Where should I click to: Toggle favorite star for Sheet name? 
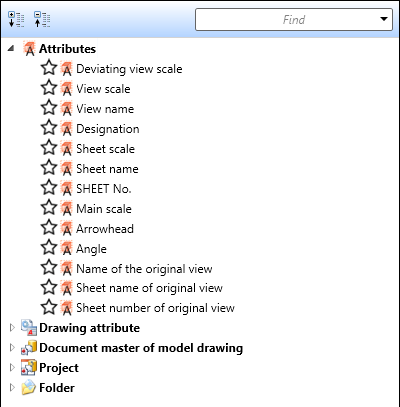[x=49, y=168]
